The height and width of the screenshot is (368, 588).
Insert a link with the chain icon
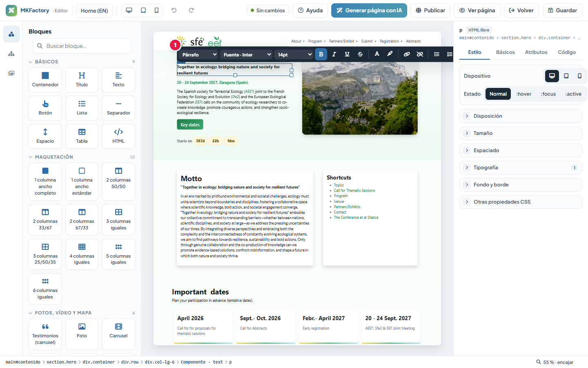407,54
